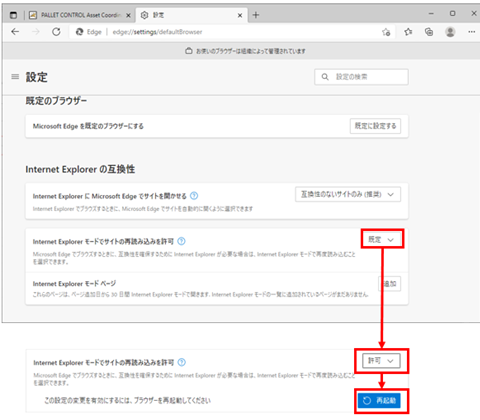Screen dimensions: 480x420
Task: Add this page to favorites star icon
Action: tap(386, 32)
